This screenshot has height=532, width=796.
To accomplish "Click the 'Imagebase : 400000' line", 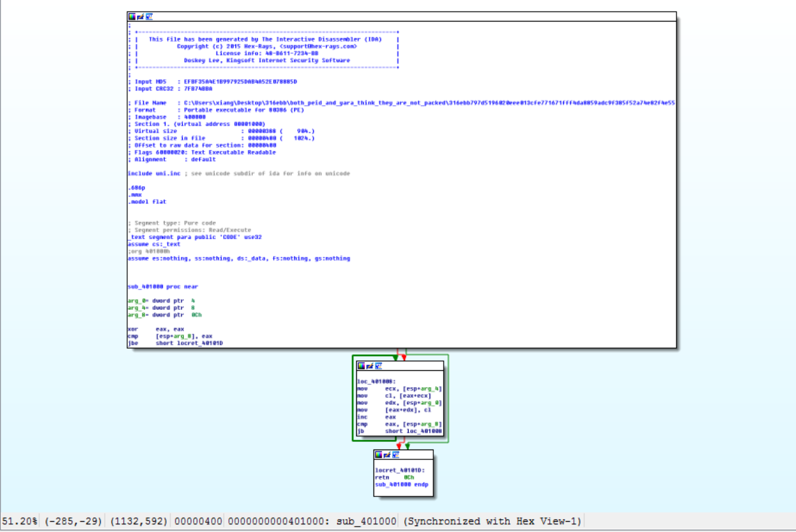I will [x=167, y=117].
